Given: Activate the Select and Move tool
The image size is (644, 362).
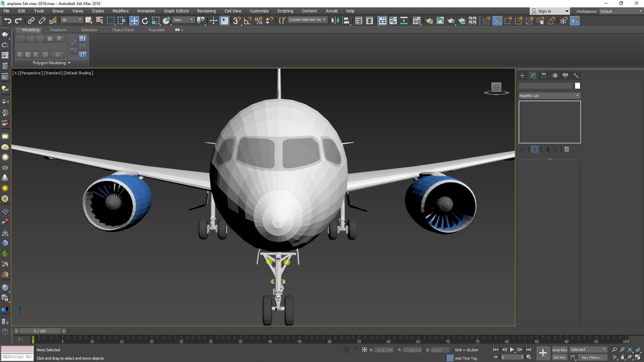Looking at the screenshot, I should pyautogui.click(x=134, y=21).
